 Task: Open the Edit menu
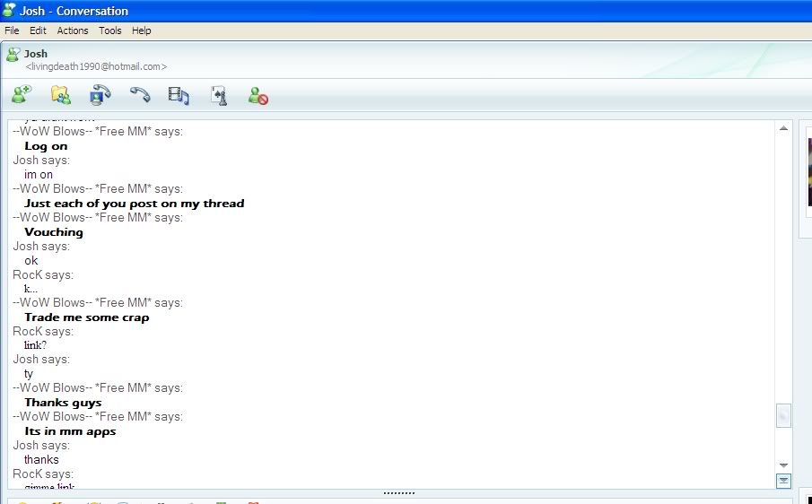click(38, 30)
